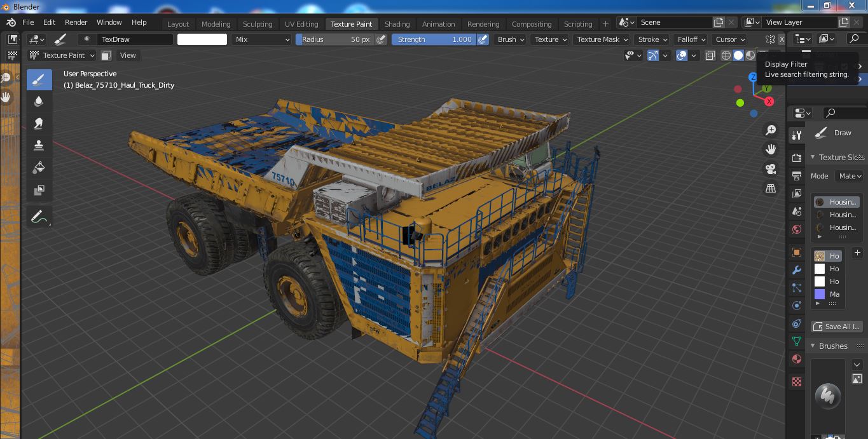This screenshot has height=439, width=868.
Task: Open the Output properties tab
Action: [796, 175]
